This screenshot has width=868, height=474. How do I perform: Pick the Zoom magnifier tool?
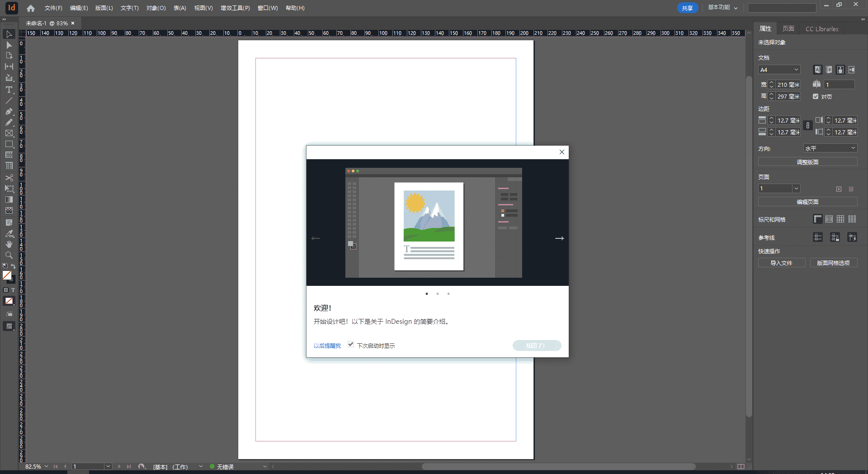pyautogui.click(x=9, y=255)
